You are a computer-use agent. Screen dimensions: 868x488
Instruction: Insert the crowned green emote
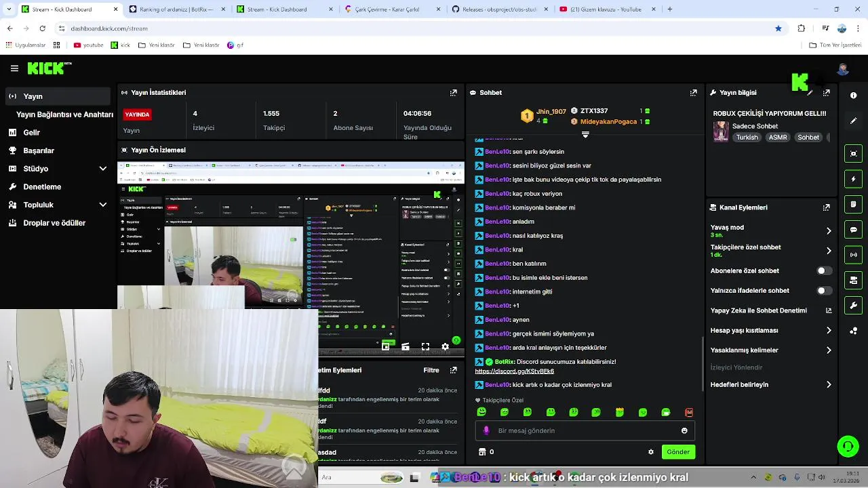click(x=619, y=412)
